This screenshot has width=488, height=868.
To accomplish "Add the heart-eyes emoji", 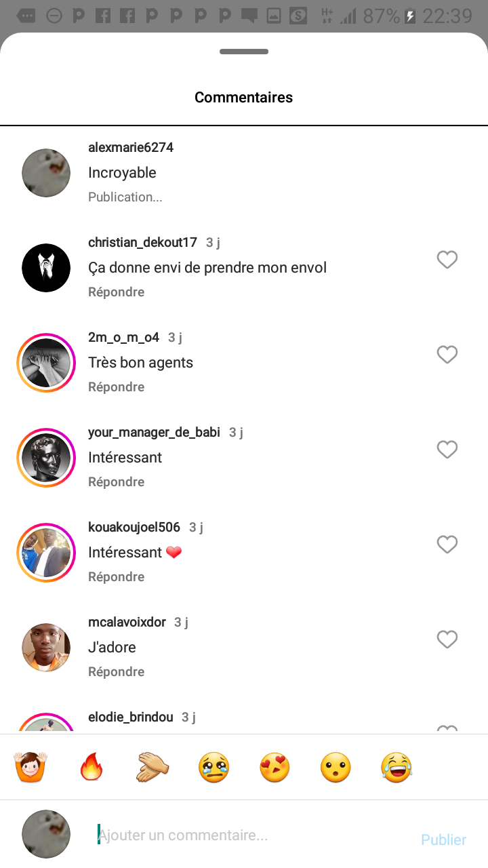I will coord(274,767).
